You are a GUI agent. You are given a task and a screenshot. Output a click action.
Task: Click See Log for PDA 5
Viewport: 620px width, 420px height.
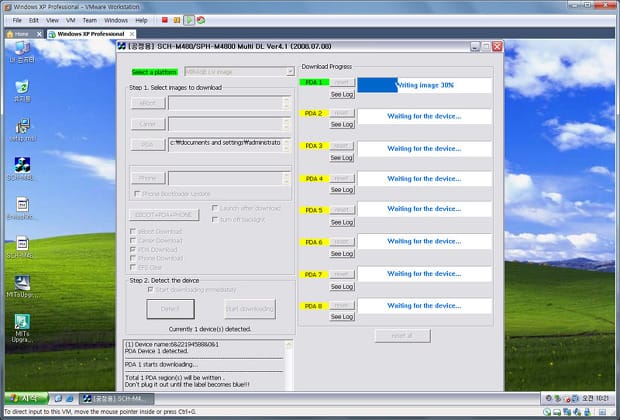click(x=342, y=222)
